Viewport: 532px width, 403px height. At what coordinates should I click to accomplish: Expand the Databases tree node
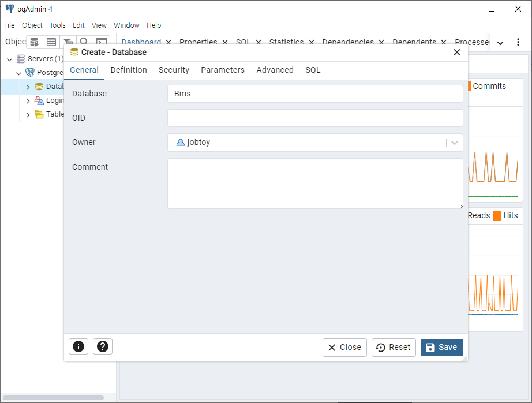pyautogui.click(x=28, y=87)
